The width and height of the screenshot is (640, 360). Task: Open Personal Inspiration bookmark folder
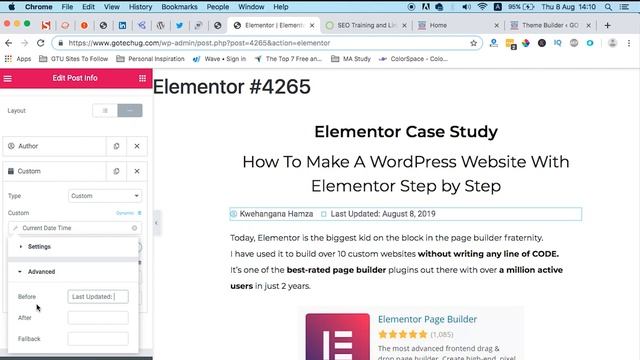click(150, 59)
